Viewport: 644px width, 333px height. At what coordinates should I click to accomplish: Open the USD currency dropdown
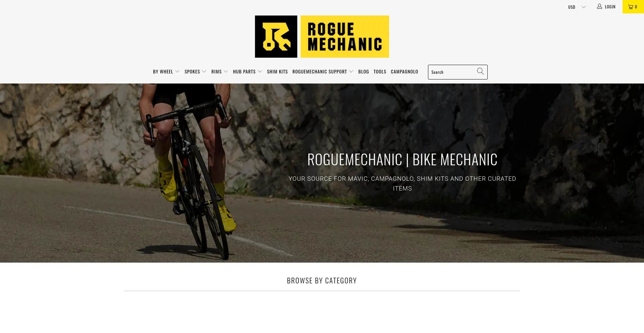click(x=577, y=7)
